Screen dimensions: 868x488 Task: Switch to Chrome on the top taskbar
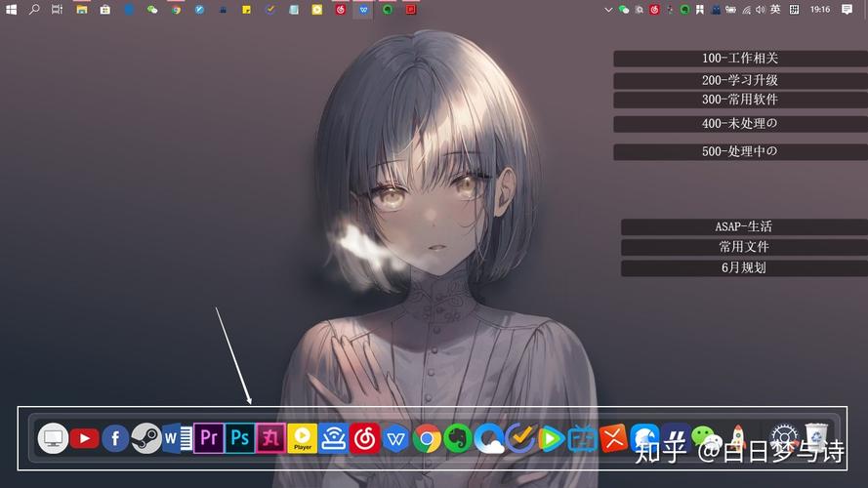(x=176, y=10)
